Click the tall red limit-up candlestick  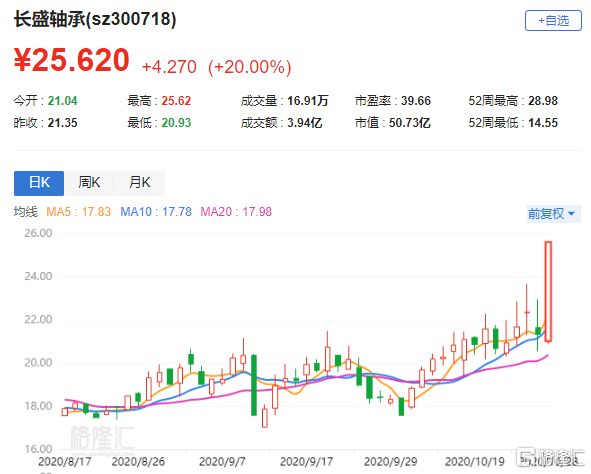(x=548, y=292)
